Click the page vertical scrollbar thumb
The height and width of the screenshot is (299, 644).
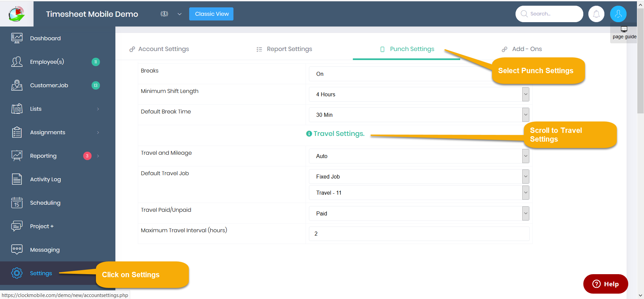(x=640, y=60)
